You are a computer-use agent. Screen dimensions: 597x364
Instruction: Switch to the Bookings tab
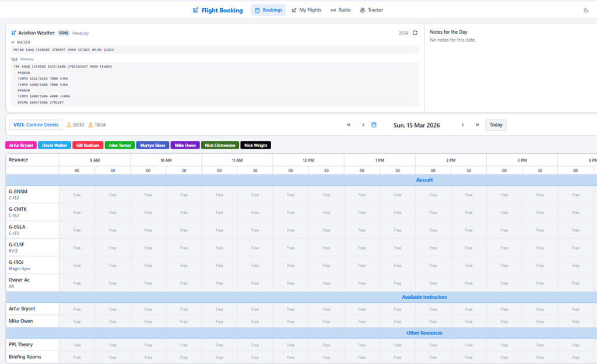pos(268,10)
